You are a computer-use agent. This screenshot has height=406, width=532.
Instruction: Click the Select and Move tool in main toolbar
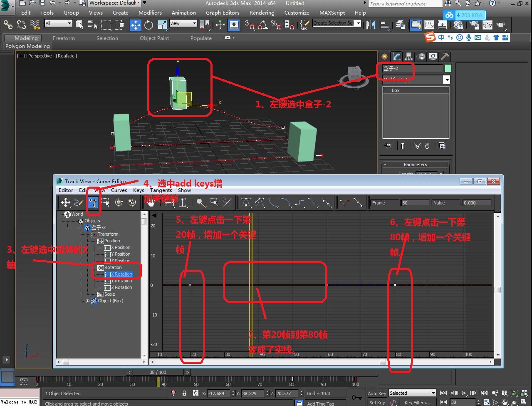(x=136, y=25)
